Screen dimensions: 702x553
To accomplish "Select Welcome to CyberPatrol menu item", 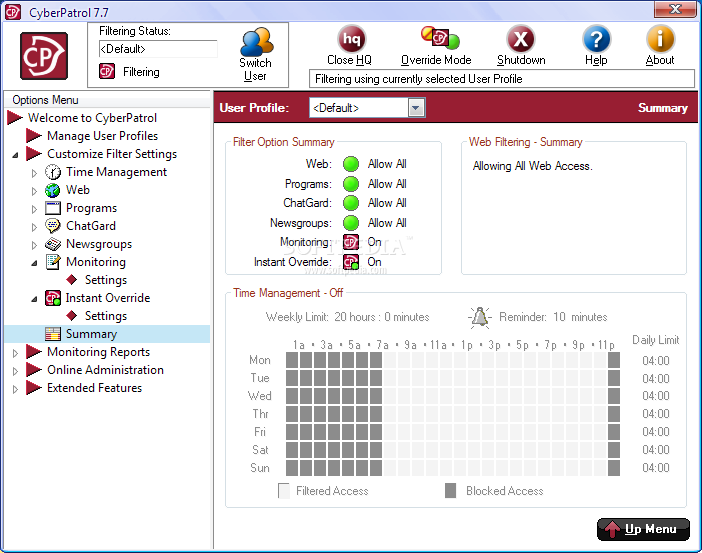I will coord(92,118).
